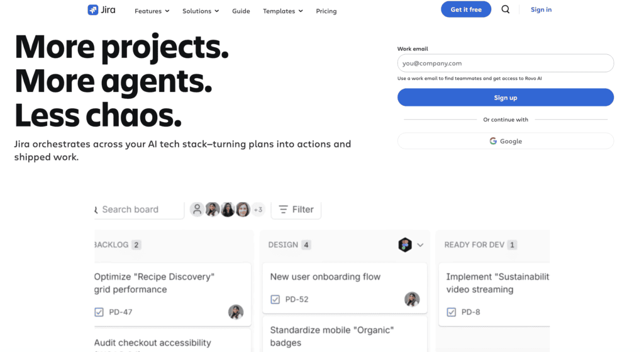The height and width of the screenshot is (352, 644).
Task: Click the Sign in link
Action: [x=541, y=9]
